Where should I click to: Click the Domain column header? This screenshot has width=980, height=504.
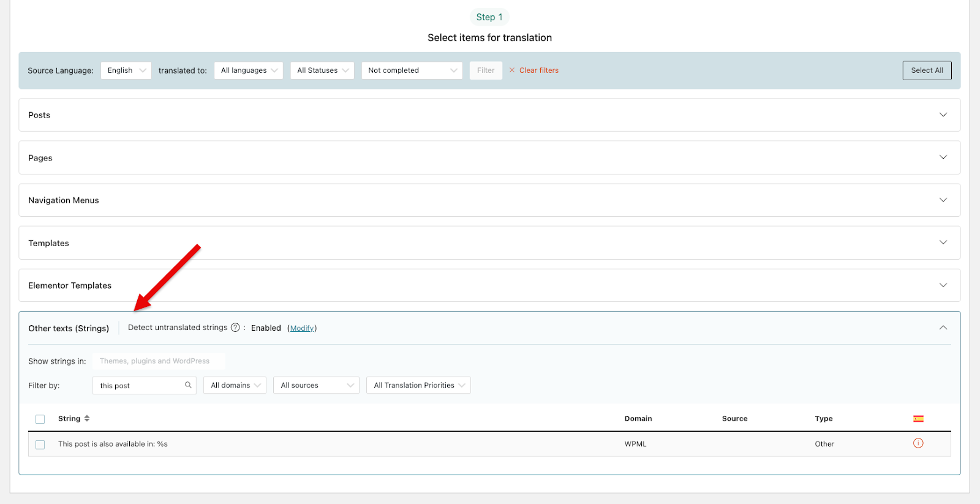point(638,419)
